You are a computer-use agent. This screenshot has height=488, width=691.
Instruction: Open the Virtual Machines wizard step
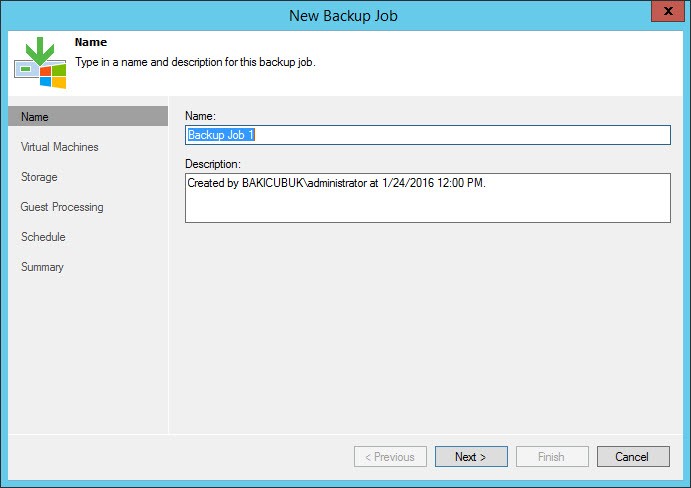(x=59, y=147)
